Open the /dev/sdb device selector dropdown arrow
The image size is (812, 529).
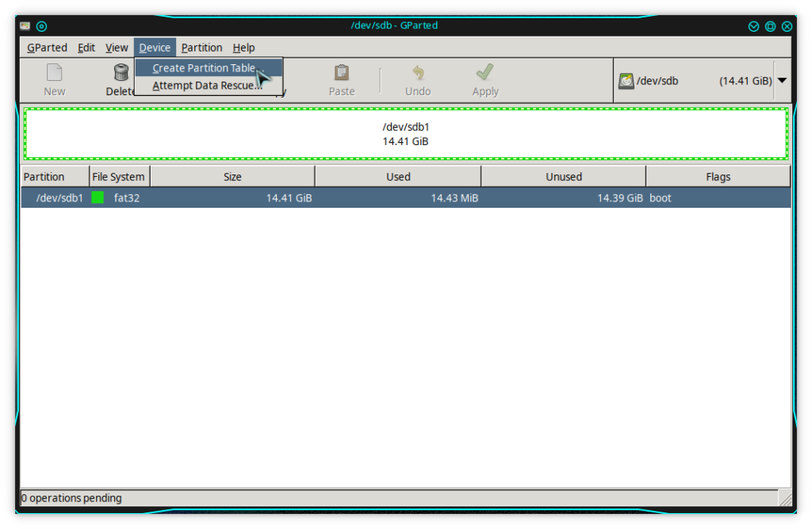[782, 81]
